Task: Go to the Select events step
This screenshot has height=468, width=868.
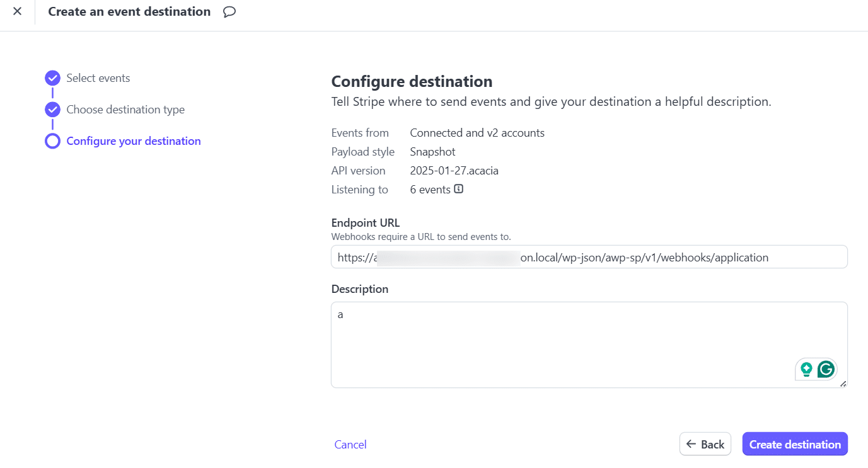Action: pyautogui.click(x=98, y=78)
